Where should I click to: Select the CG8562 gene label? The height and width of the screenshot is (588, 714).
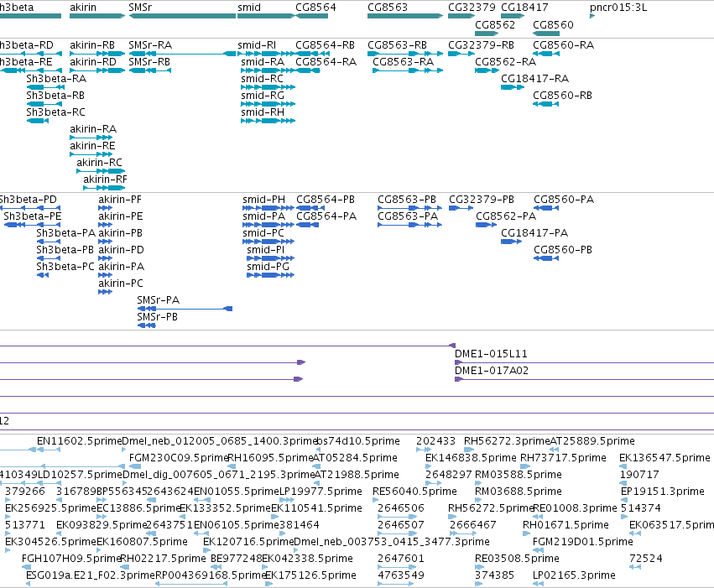(495, 25)
